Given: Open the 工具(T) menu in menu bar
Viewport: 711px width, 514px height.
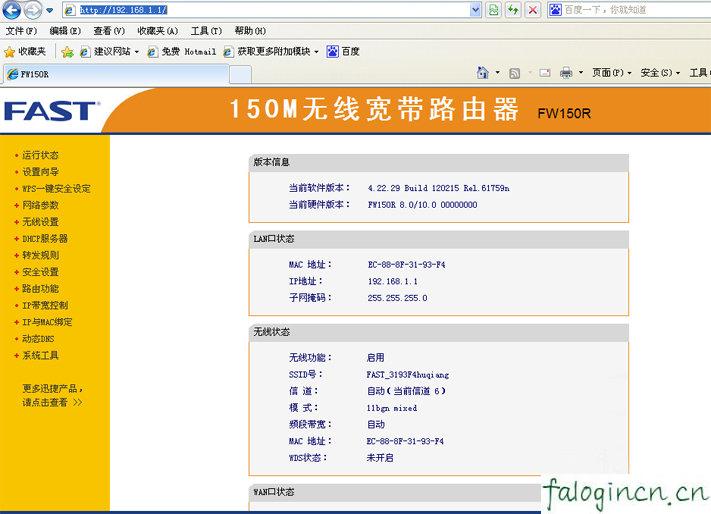Looking at the screenshot, I should (x=206, y=31).
